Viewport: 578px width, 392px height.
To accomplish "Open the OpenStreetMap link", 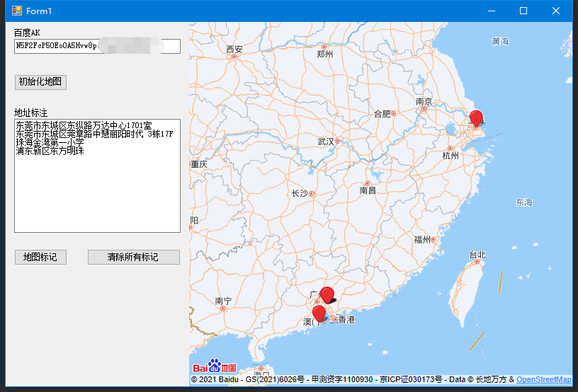I will click(544, 379).
